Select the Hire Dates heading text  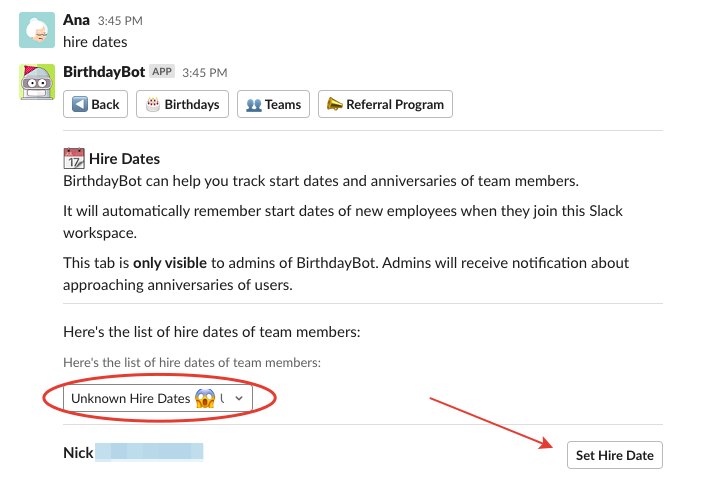point(124,159)
